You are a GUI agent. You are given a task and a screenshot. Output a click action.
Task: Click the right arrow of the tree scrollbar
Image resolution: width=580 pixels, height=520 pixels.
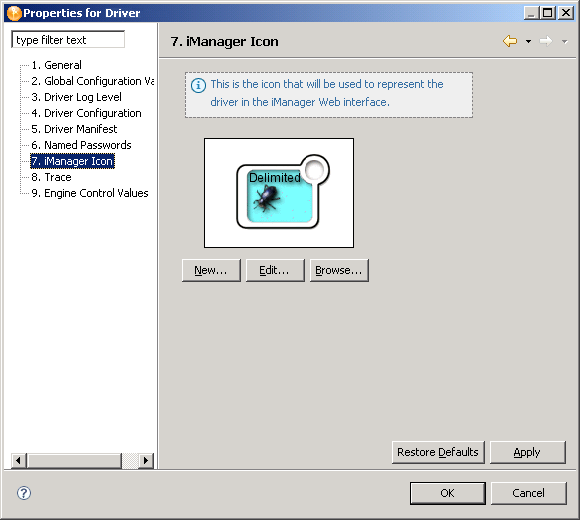146,460
